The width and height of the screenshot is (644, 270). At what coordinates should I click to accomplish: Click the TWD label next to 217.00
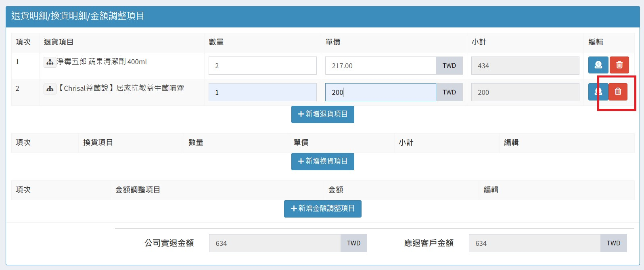449,66
